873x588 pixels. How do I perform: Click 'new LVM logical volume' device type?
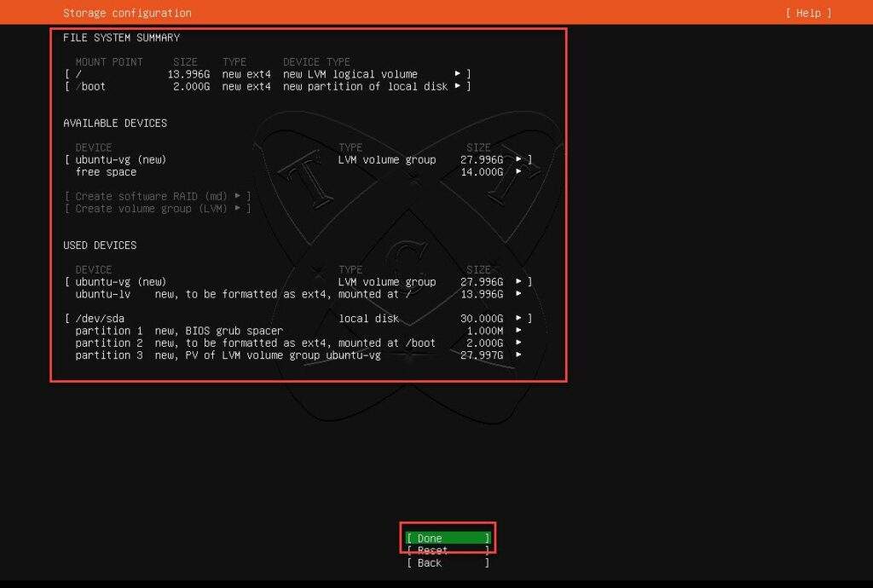(x=350, y=74)
